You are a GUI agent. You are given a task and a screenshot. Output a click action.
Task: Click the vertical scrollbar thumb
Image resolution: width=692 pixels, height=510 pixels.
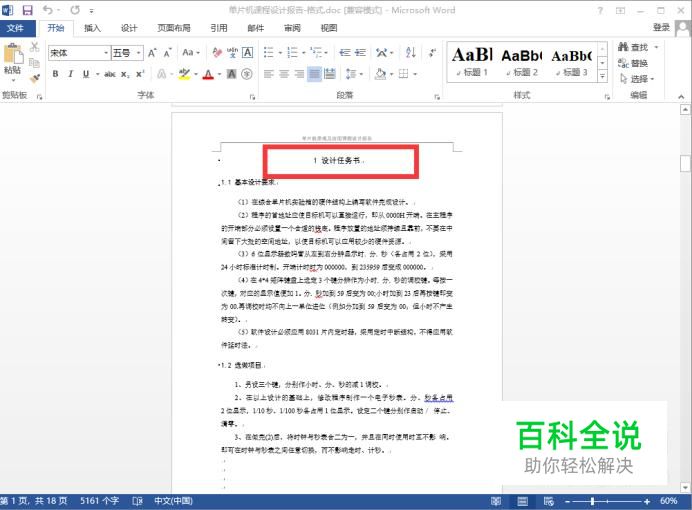685,163
